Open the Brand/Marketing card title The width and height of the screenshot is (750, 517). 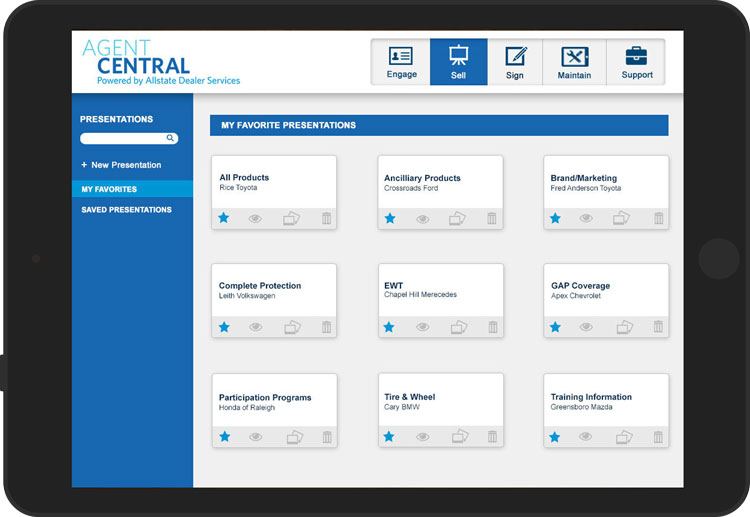pyautogui.click(x=584, y=178)
